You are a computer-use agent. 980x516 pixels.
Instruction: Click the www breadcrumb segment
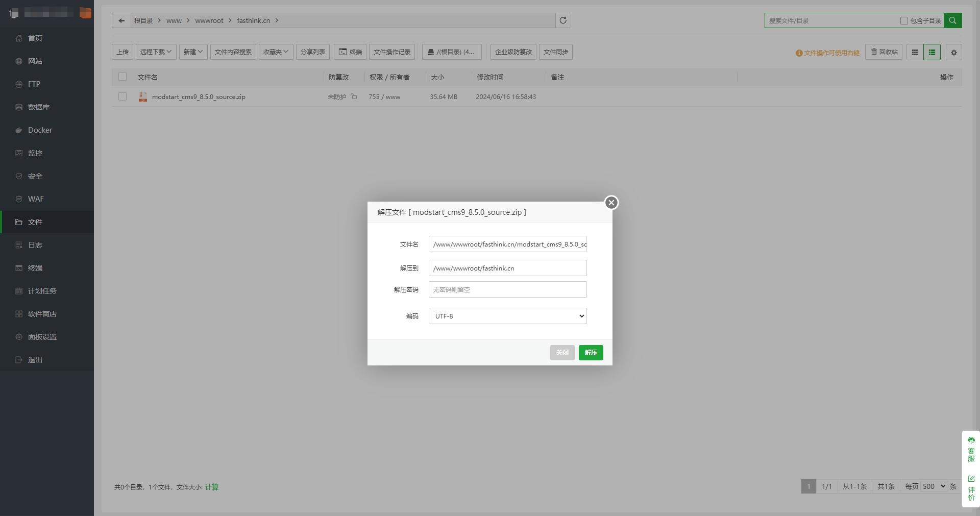pos(174,20)
